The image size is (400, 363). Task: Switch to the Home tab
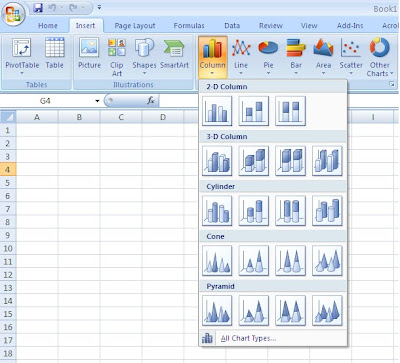pos(48,26)
